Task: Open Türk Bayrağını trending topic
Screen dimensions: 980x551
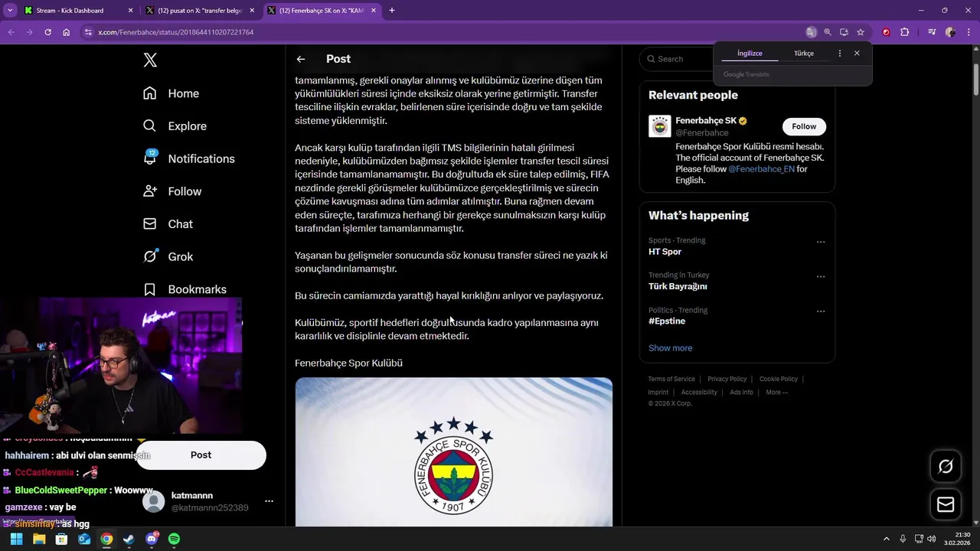Action: pos(678,286)
